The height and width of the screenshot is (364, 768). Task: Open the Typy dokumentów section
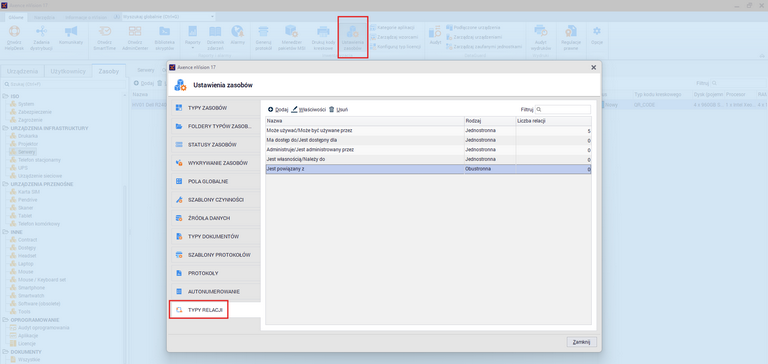(215, 237)
